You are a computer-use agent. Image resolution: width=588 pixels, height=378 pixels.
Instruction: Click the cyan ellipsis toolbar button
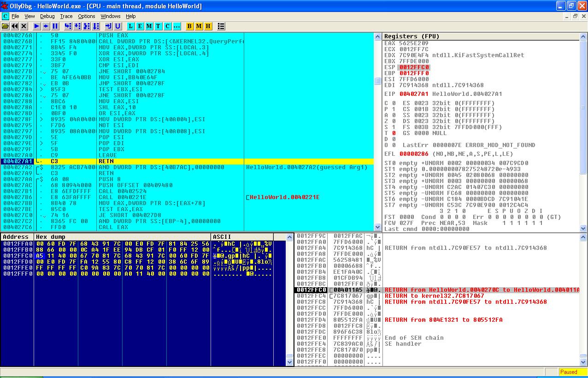pyautogui.click(x=177, y=26)
